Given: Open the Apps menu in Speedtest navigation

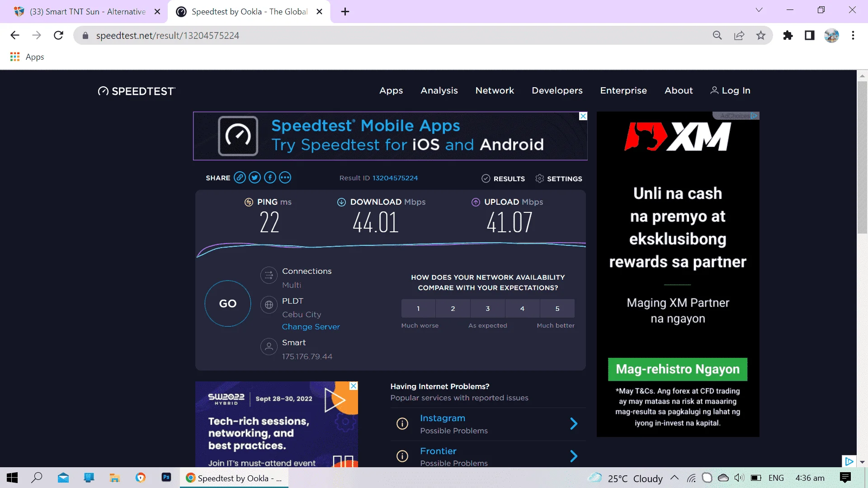Looking at the screenshot, I should (x=391, y=90).
